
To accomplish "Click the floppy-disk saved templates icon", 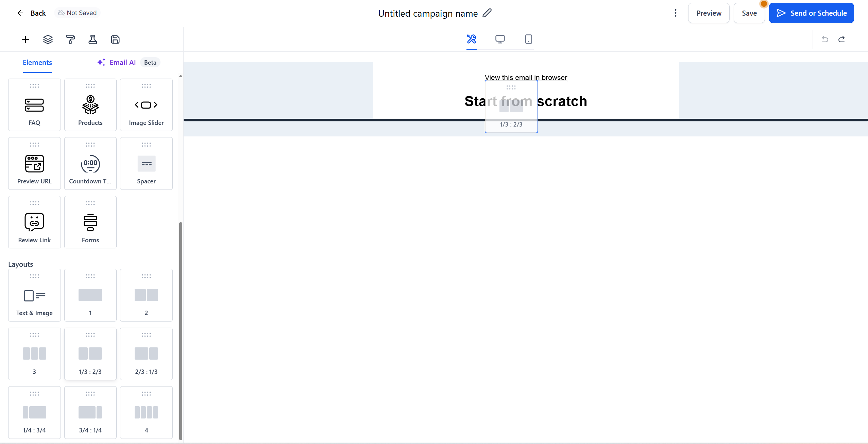I will click(115, 39).
